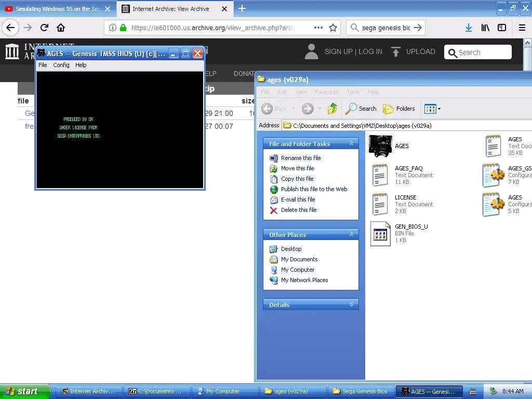Switch to Internet Archive taskbar button
The height and width of the screenshot is (399, 532).
[x=88, y=392]
